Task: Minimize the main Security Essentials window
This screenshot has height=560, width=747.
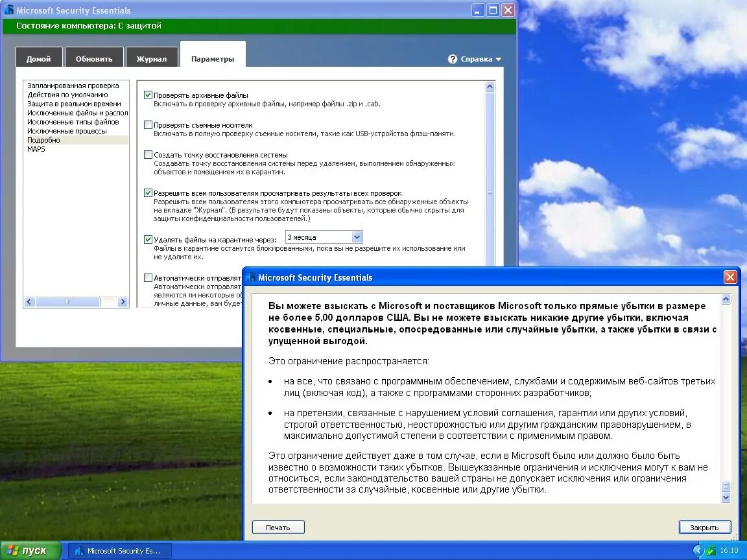Action: click(x=478, y=10)
